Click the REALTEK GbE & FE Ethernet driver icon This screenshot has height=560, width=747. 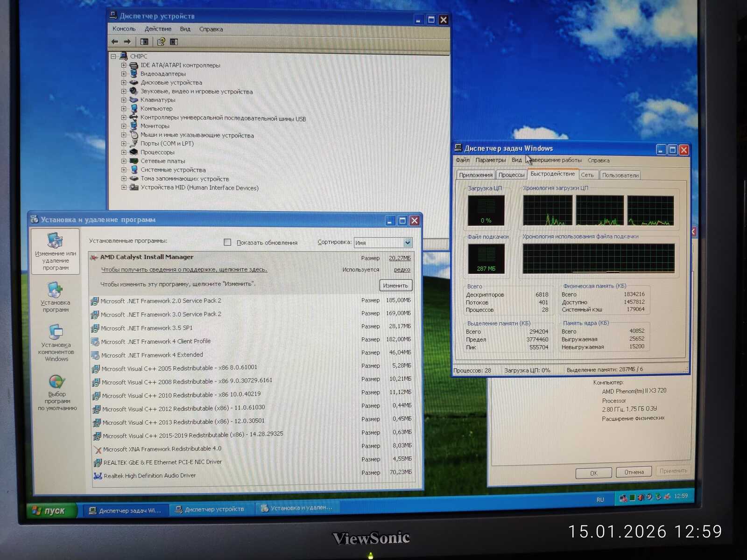pyautogui.click(x=98, y=463)
